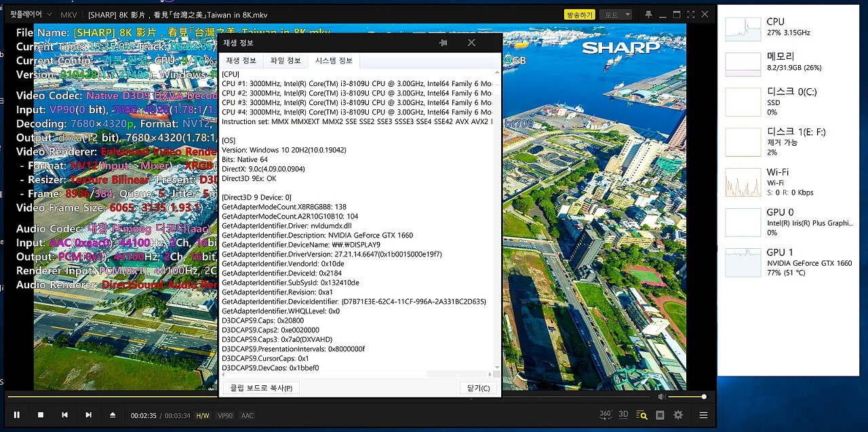Switch to the 파일 정보 tab
Screen dimensions: 868x432
(285, 60)
